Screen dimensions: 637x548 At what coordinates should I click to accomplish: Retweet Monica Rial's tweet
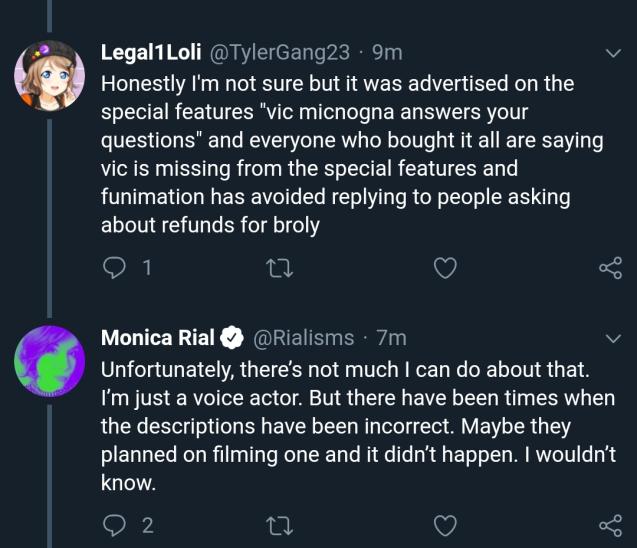point(280,526)
